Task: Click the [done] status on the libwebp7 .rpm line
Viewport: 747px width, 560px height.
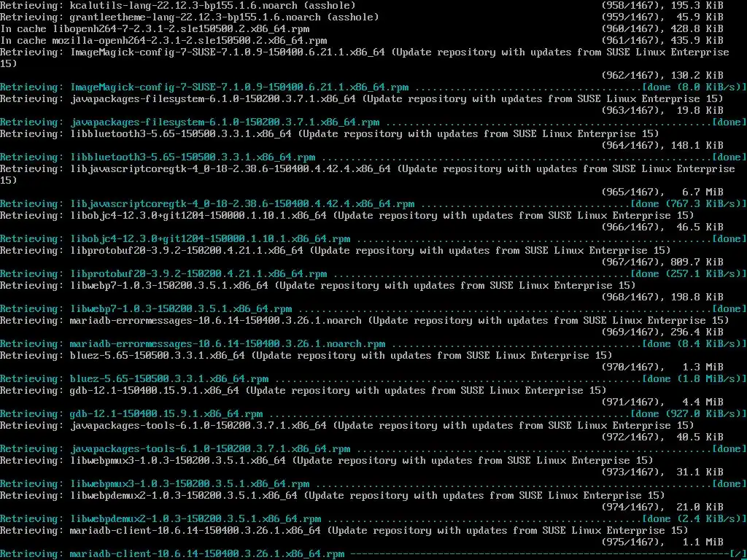Action: pos(729,309)
